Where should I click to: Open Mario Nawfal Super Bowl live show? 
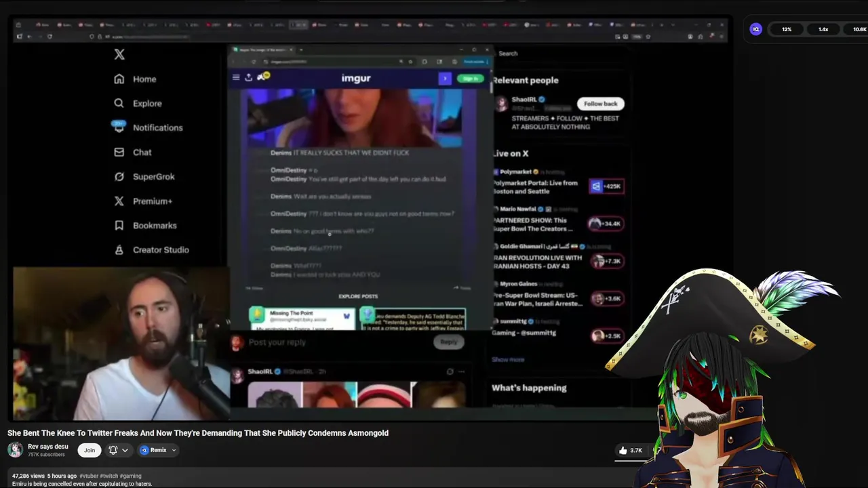[x=533, y=224]
